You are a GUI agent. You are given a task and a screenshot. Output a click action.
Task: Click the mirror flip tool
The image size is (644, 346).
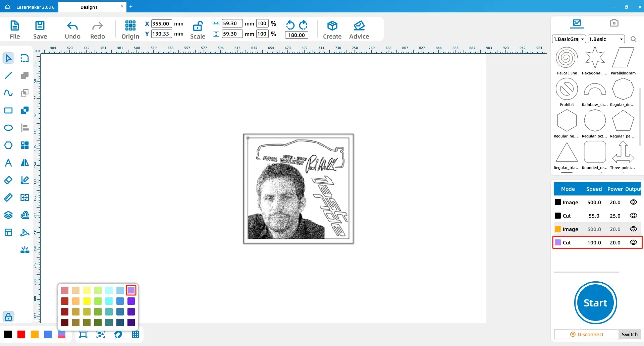coord(25,163)
